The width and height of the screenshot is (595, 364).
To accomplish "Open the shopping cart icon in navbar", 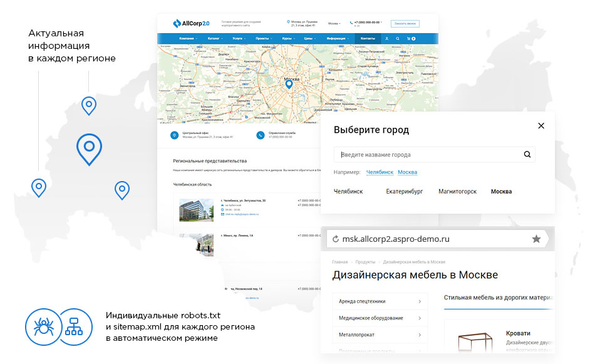I will pyautogui.click(x=408, y=38).
